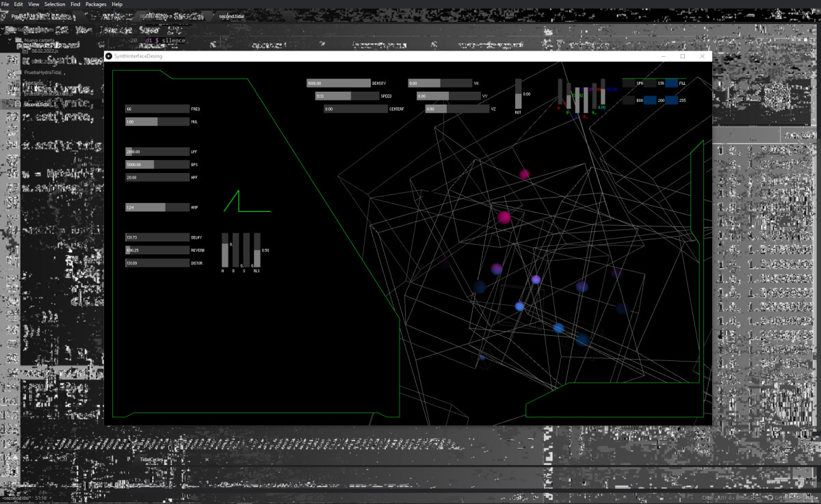Adjust the MUL slider
This screenshot has height=504, width=821.
click(157, 121)
